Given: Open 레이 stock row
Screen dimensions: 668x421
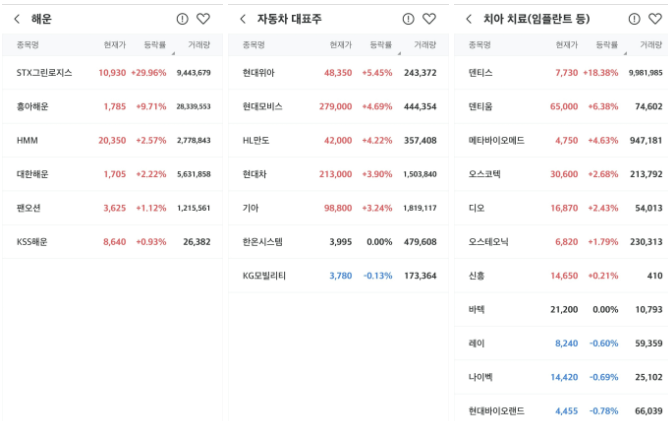Looking at the screenshot, I should (561, 343).
